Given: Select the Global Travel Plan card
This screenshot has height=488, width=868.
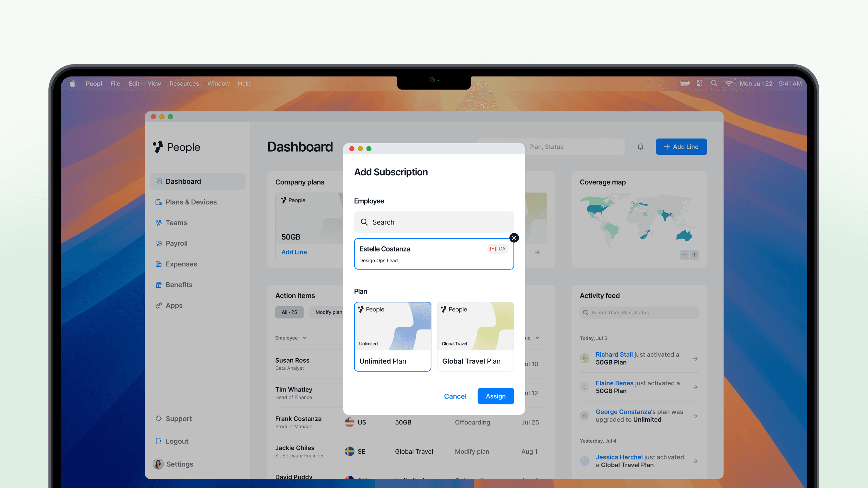Looking at the screenshot, I should pyautogui.click(x=475, y=337).
